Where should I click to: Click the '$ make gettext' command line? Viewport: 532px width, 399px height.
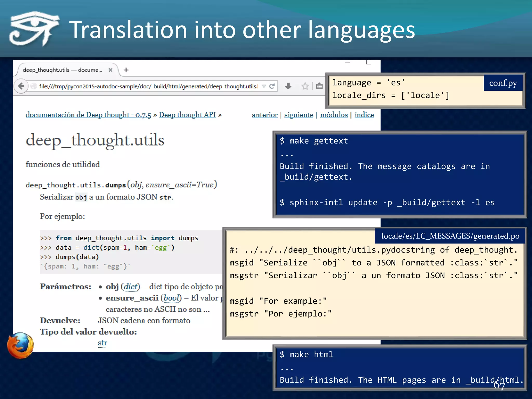point(314,141)
